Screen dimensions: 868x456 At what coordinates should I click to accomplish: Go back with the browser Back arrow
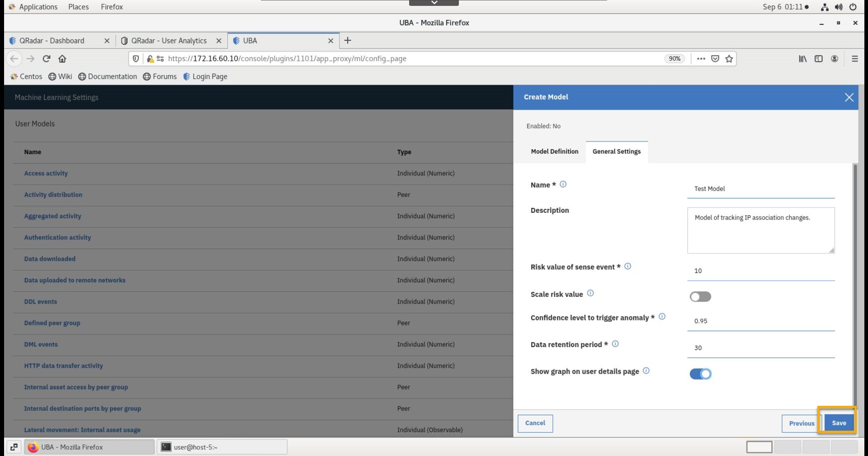[x=14, y=59]
